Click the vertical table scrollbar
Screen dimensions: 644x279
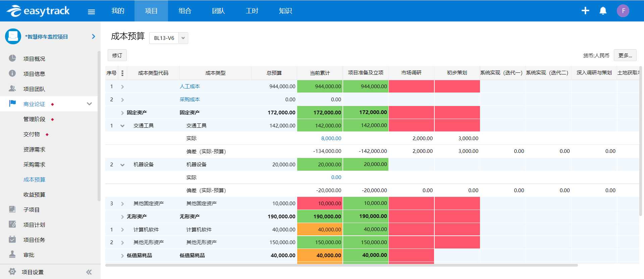[x=641, y=141]
